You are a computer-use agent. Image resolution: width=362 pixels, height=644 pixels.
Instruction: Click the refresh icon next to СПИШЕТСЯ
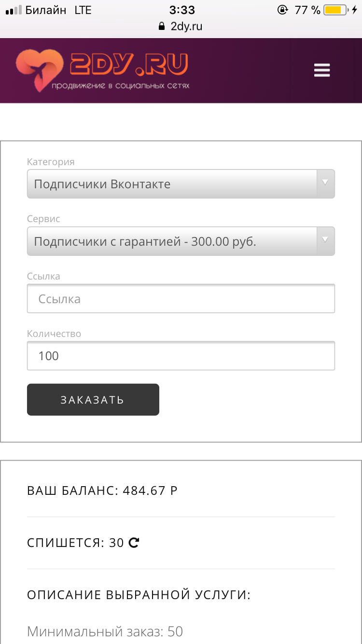pos(134,543)
